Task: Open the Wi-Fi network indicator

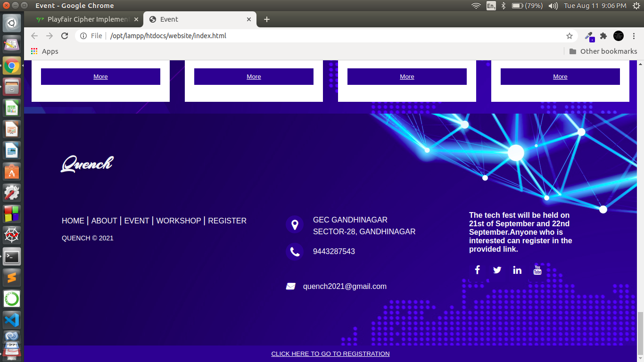Action: pyautogui.click(x=476, y=6)
